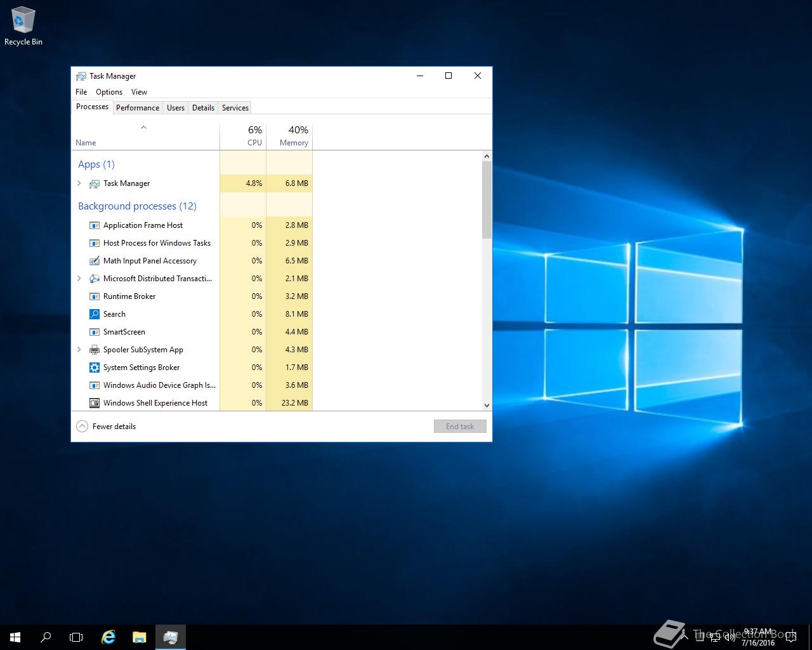Click the process list scrollbar thumb

pyautogui.click(x=487, y=200)
